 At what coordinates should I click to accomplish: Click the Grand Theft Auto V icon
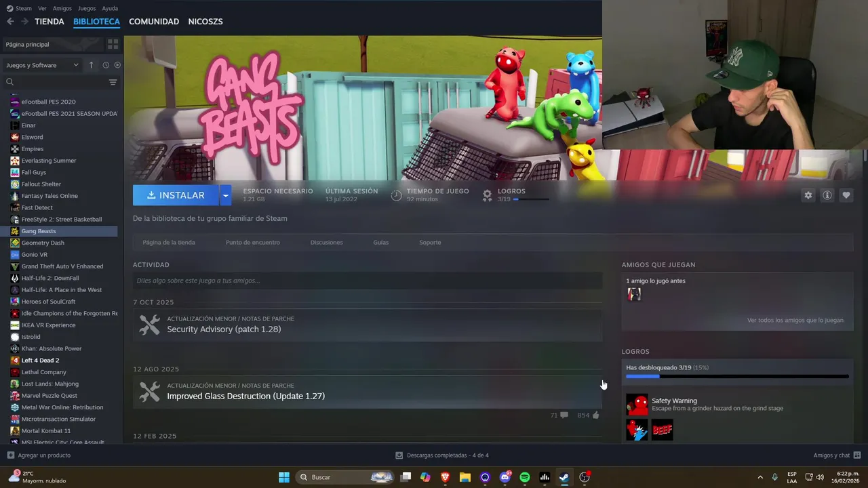click(15, 266)
